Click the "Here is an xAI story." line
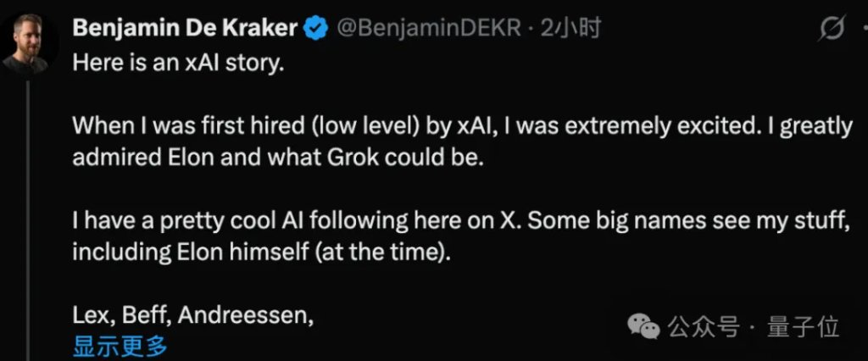The width and height of the screenshot is (868, 361). (175, 64)
